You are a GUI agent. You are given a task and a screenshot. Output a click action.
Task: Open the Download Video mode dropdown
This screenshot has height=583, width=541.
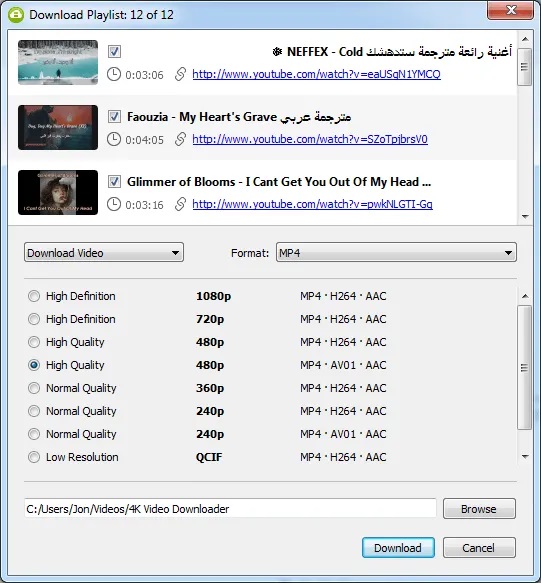tap(104, 252)
